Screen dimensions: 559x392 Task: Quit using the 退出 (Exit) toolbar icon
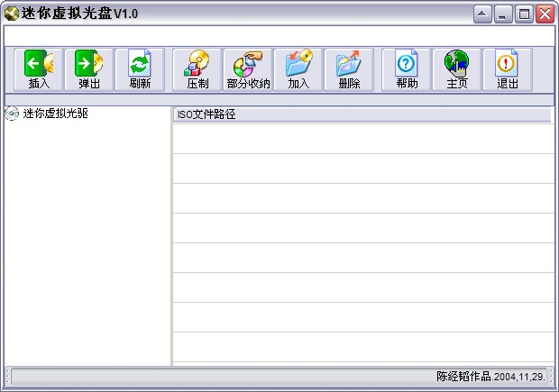point(508,69)
